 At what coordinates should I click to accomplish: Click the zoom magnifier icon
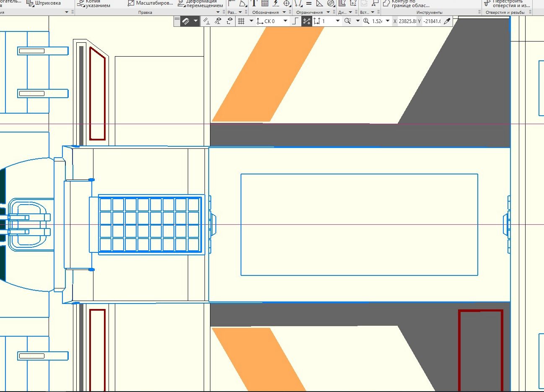366,21
